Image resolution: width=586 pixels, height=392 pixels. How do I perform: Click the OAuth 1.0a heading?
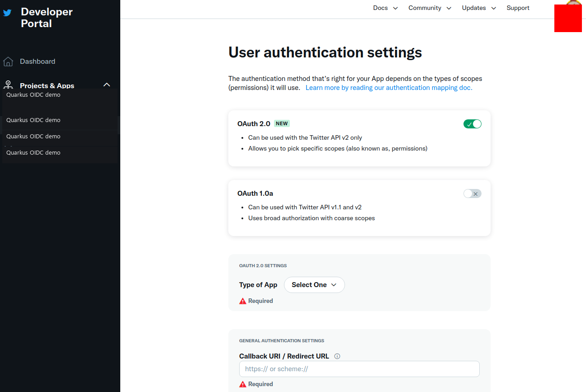pyautogui.click(x=255, y=194)
